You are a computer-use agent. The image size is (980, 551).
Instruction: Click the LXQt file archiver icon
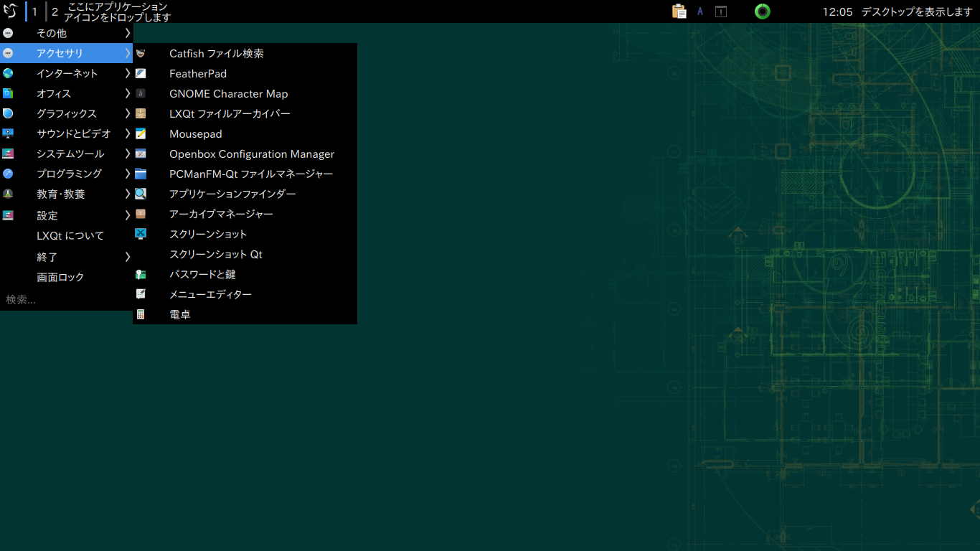click(x=141, y=113)
